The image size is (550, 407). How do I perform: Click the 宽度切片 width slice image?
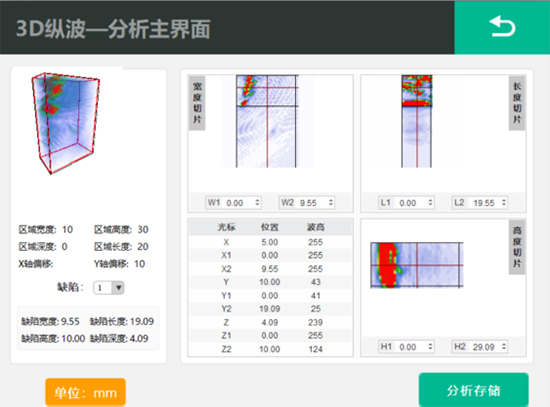point(267,121)
